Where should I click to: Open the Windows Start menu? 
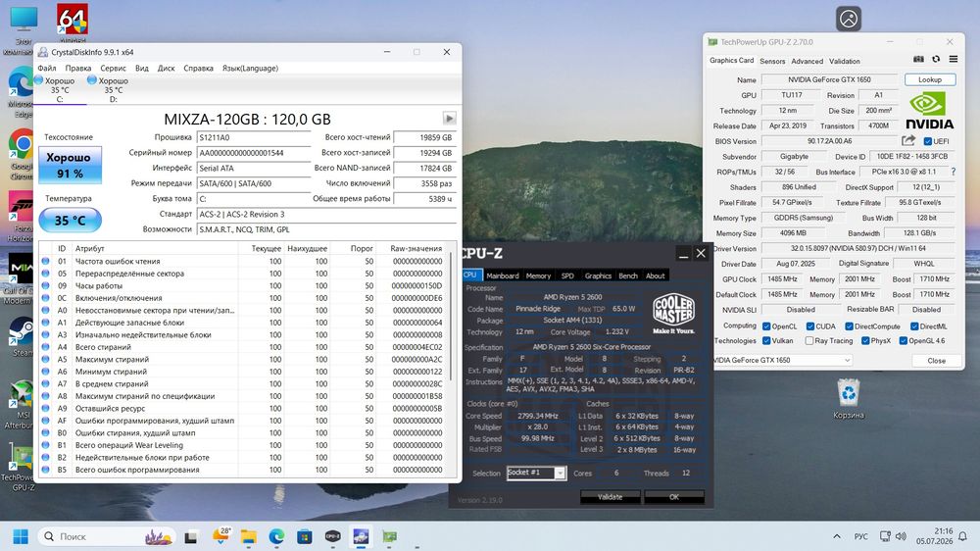21,536
